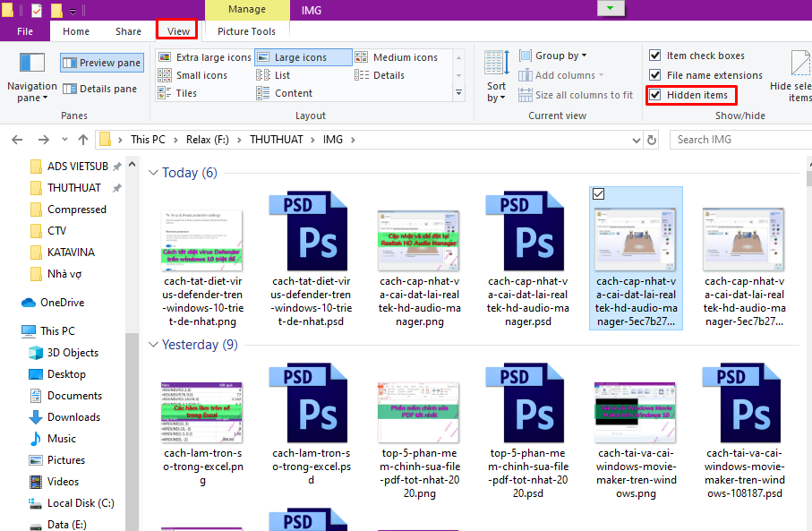Toggle the Details pane button
The image size is (812, 531).
coord(100,89)
